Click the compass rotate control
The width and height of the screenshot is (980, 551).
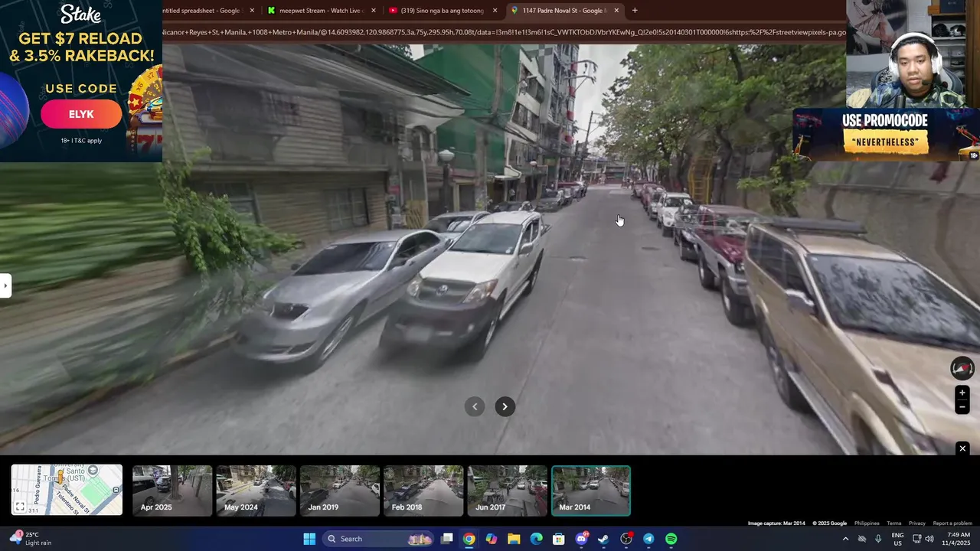click(962, 369)
